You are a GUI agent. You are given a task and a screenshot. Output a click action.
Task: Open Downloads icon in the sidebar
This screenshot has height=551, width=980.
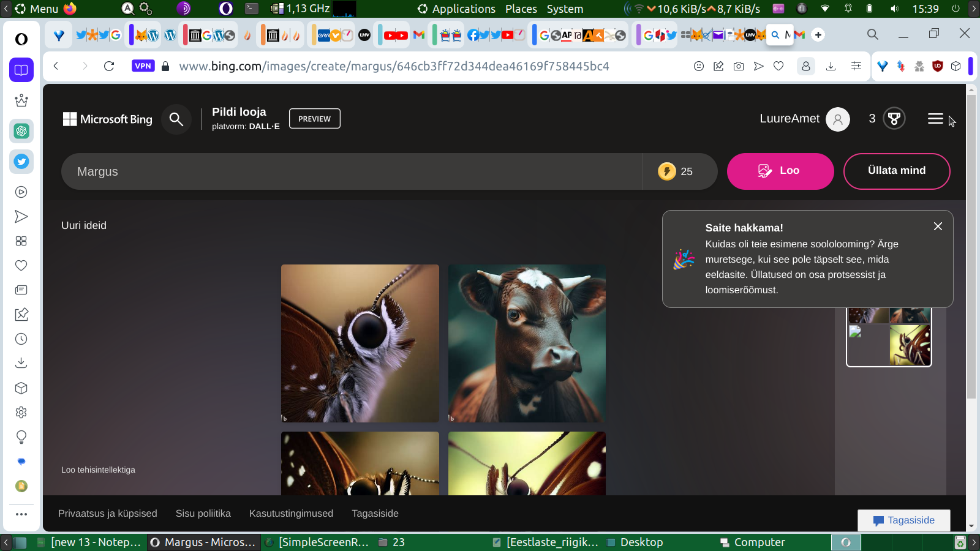[x=21, y=364]
